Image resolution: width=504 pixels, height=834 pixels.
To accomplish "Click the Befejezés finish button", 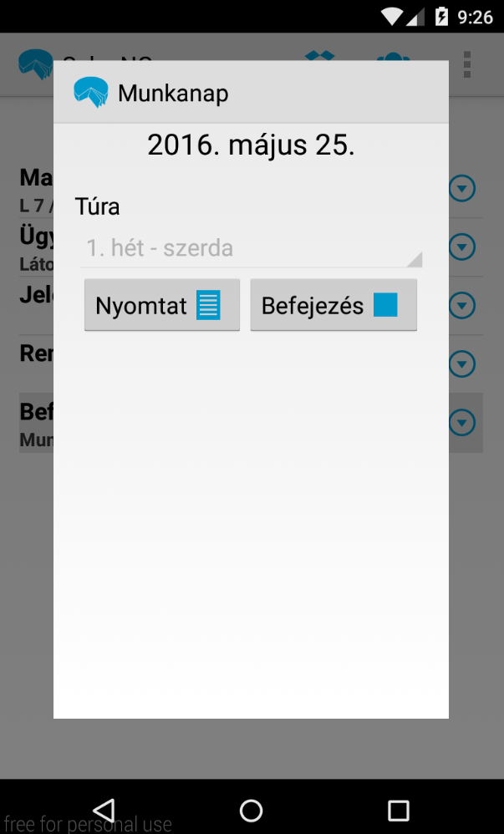I will coord(333,305).
